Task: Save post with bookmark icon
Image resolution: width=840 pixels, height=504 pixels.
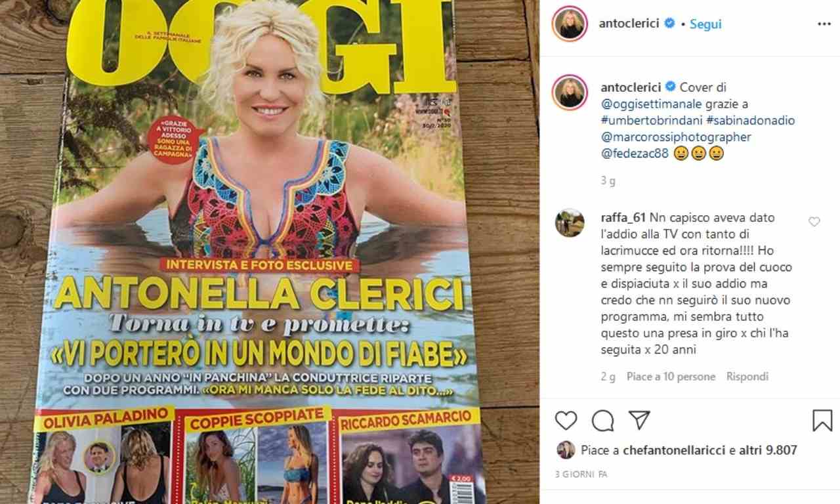Action: tap(822, 421)
